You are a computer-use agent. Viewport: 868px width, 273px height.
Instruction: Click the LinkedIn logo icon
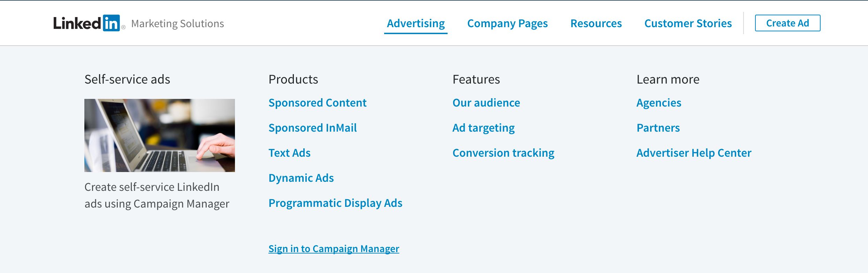pyautogui.click(x=87, y=23)
